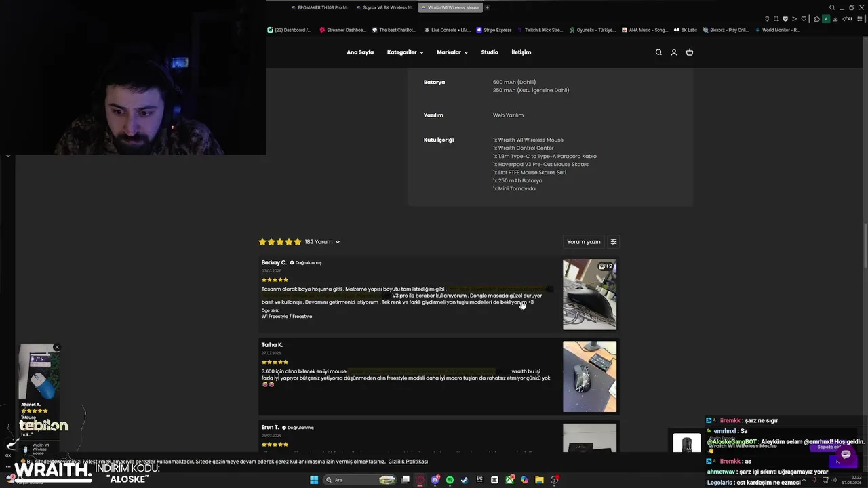Open 6K Labs bookmark

pos(686,30)
